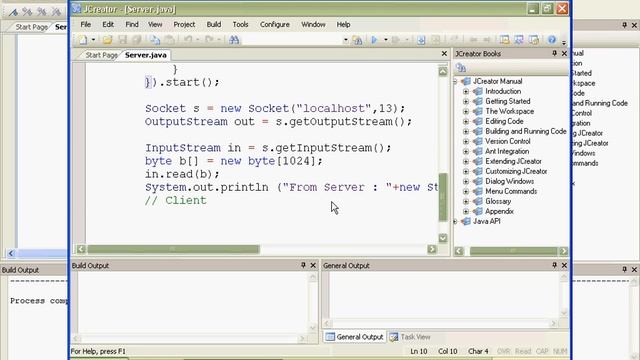
Task: Click the Save All toolbar icon
Action: (x=137, y=40)
